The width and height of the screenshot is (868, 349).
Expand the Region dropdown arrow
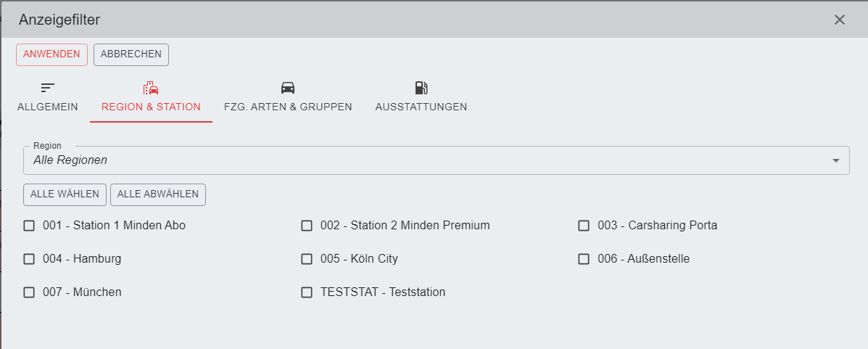(x=836, y=160)
